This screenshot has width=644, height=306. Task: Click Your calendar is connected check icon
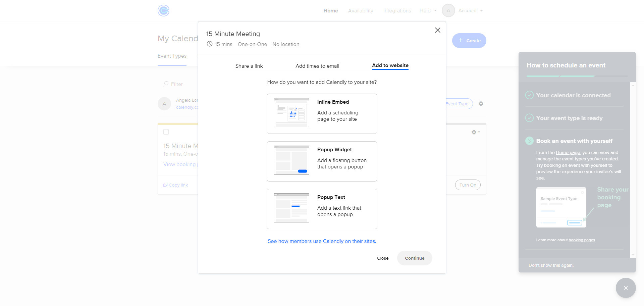click(x=529, y=95)
